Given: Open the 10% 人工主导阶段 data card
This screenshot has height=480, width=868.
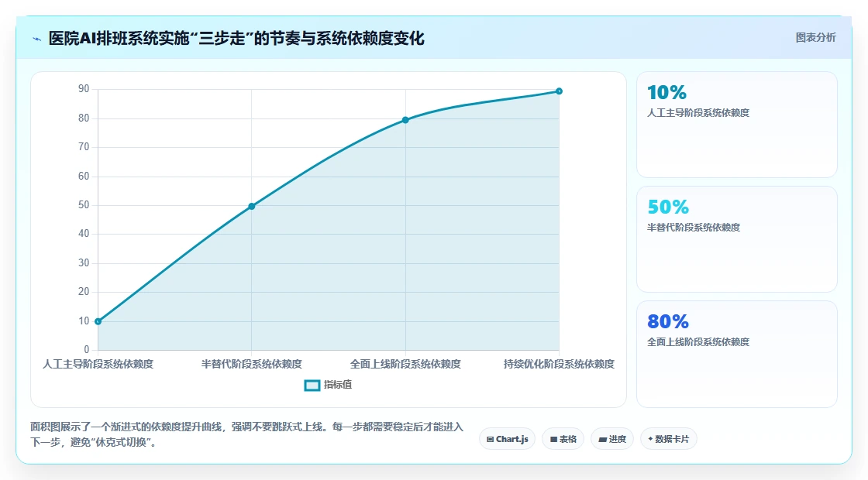Looking at the screenshot, I should pos(737,125).
